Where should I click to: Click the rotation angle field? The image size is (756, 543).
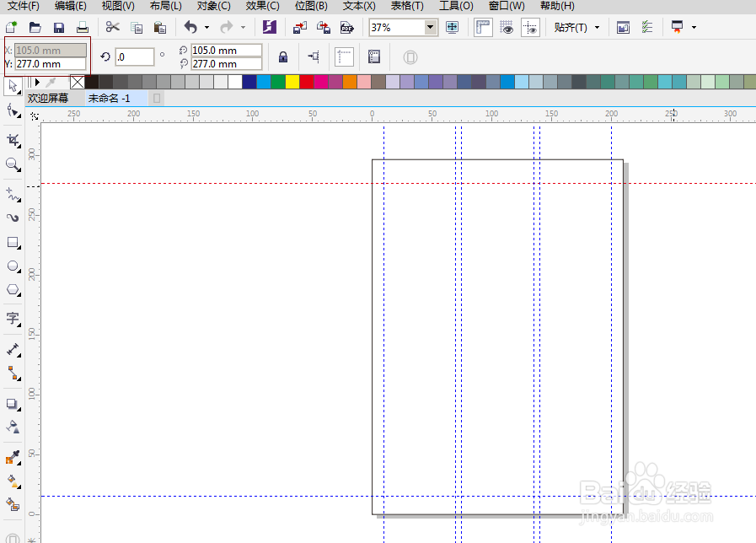tap(135, 56)
